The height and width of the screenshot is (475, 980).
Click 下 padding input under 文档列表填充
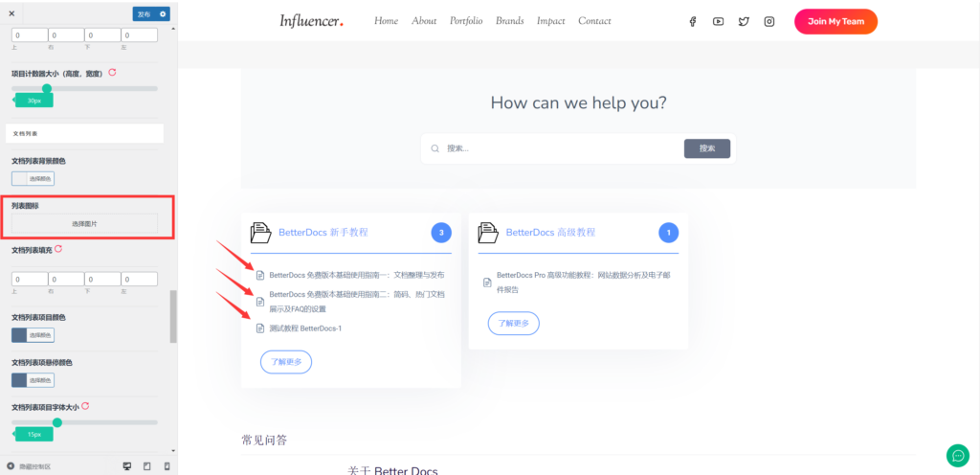(102, 279)
